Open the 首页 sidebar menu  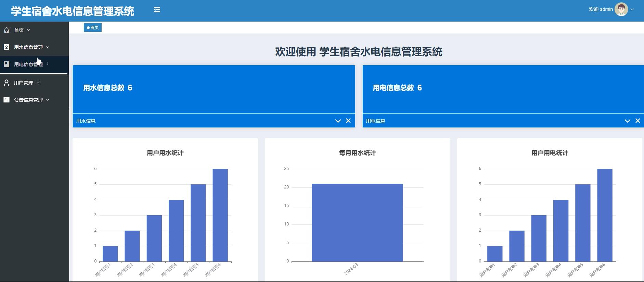tap(34, 30)
